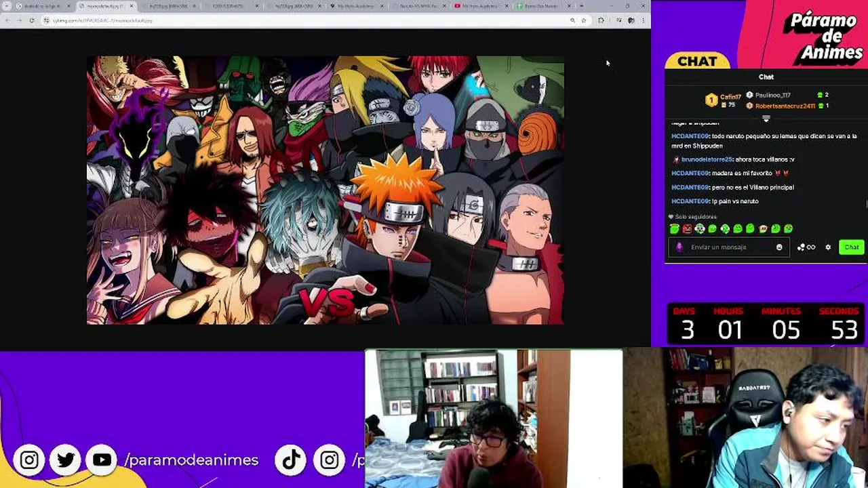868x488 pixels.
Task: Click the chat panel scrollbar
Action: point(866,203)
